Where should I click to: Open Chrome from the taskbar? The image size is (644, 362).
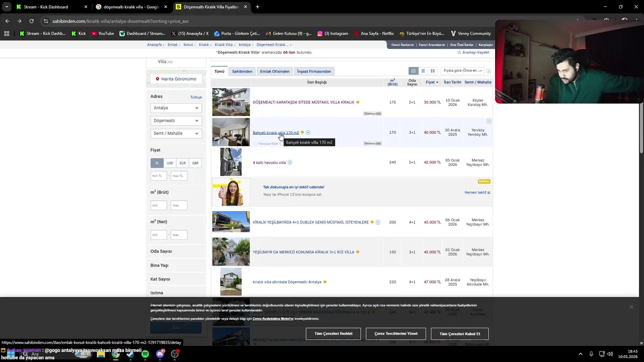point(116,354)
